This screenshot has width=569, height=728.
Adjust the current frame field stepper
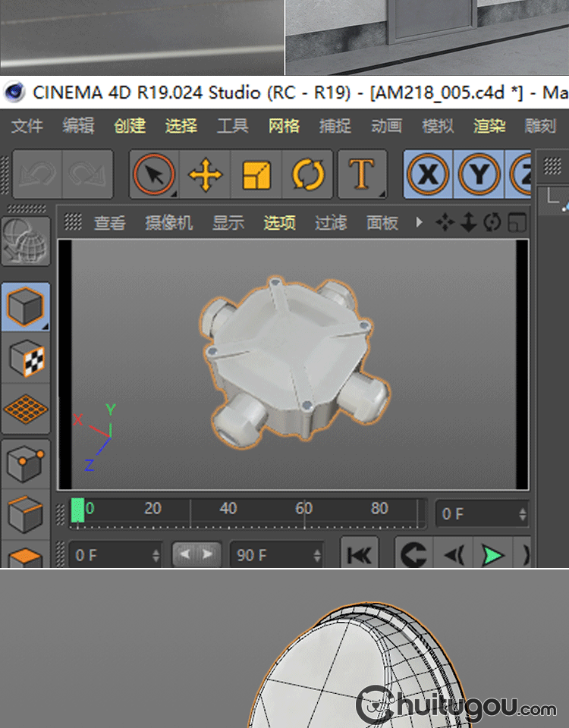(523, 514)
